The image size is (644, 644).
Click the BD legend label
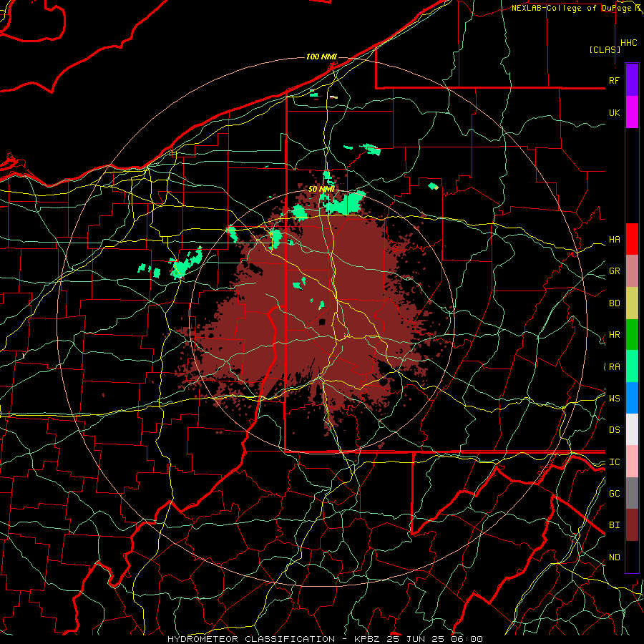[614, 303]
